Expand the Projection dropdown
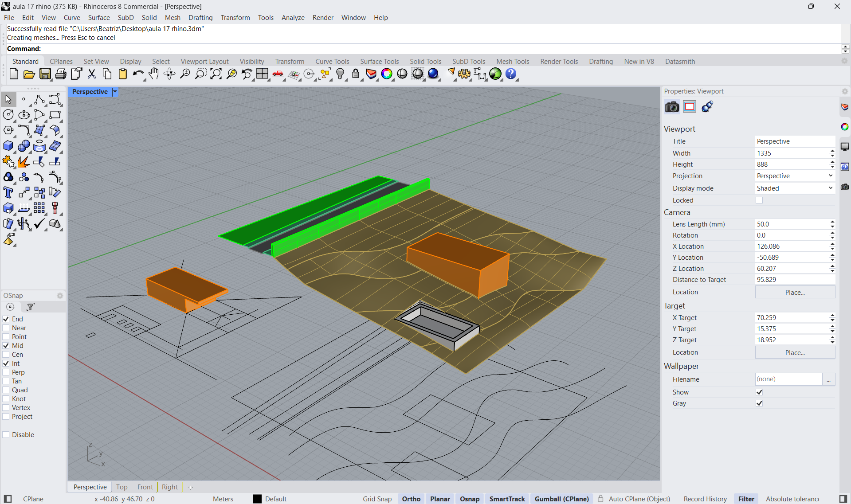The image size is (851, 504). tap(794, 176)
